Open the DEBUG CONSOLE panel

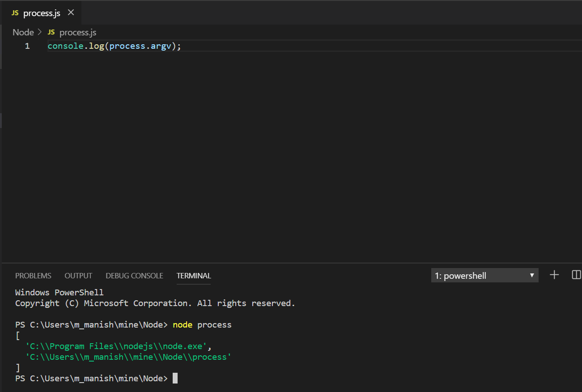(x=134, y=275)
